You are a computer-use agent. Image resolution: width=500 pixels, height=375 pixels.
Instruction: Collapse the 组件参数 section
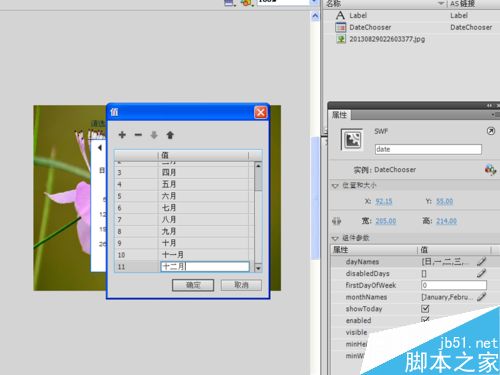coord(335,238)
